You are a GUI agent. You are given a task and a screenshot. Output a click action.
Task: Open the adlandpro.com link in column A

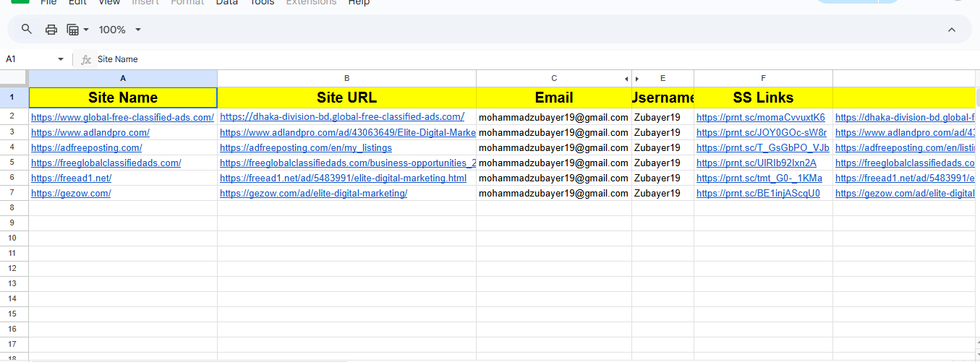click(90, 133)
